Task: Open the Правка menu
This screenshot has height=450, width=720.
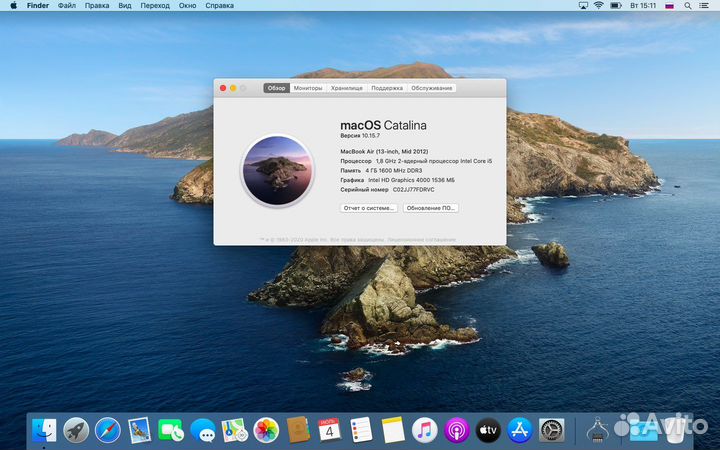Action: (97, 6)
